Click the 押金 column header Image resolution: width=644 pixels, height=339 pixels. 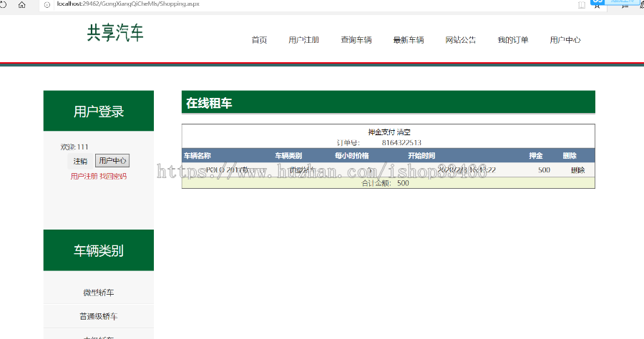535,155
